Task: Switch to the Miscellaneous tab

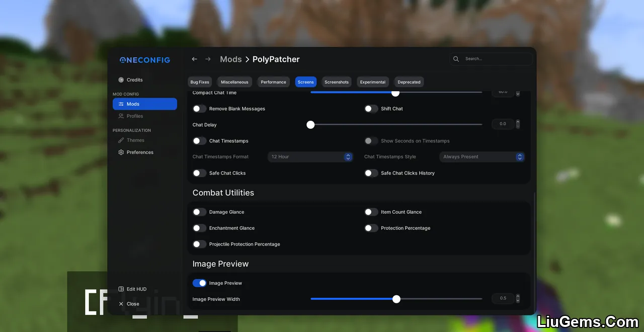Action: point(234,82)
